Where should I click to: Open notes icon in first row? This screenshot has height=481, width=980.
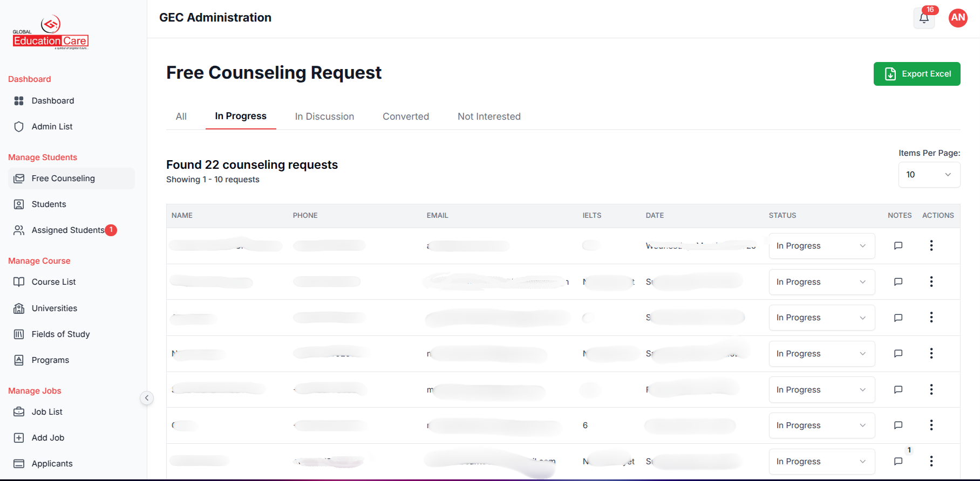click(x=898, y=246)
